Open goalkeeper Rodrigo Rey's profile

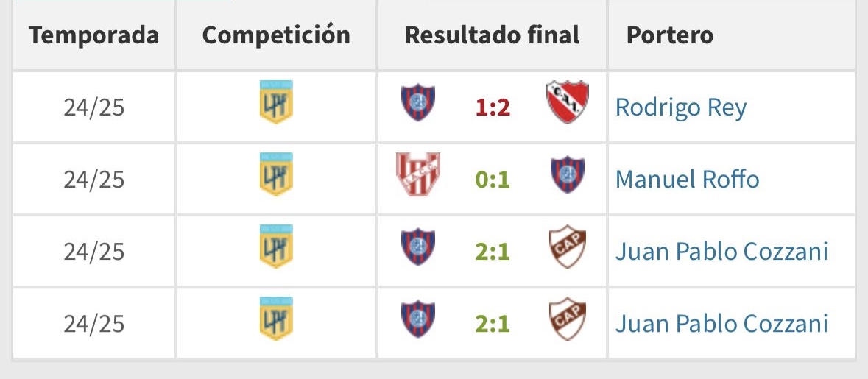click(681, 107)
